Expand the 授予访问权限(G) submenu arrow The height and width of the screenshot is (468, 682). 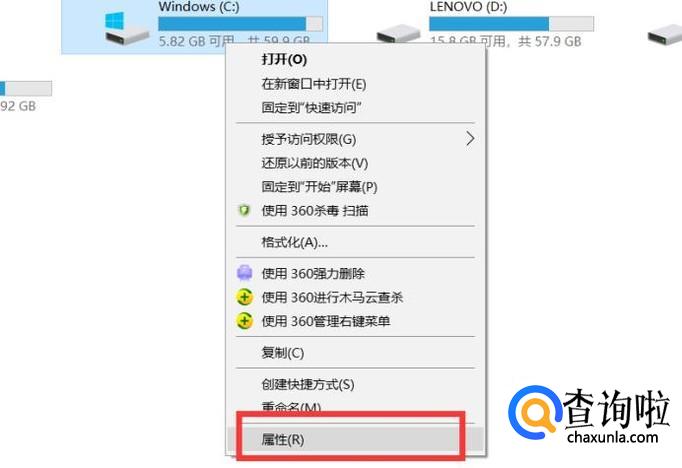pyautogui.click(x=470, y=139)
